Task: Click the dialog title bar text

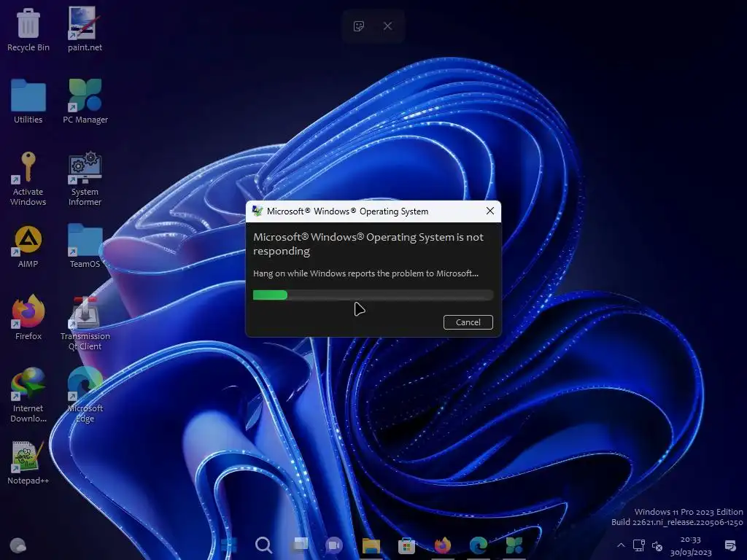Action: point(347,211)
